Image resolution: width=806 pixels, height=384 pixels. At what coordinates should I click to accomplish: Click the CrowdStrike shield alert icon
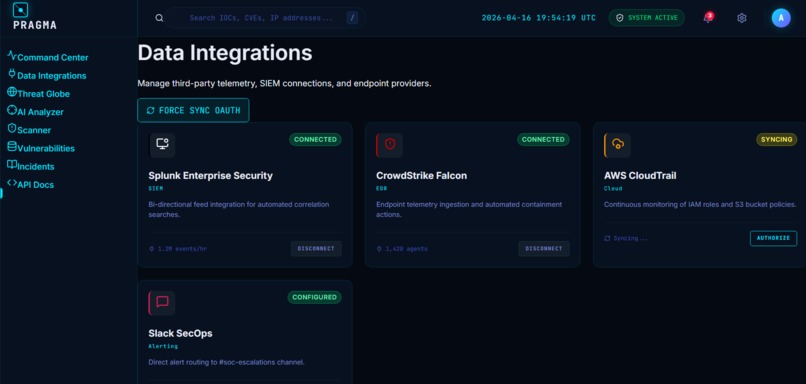point(390,145)
